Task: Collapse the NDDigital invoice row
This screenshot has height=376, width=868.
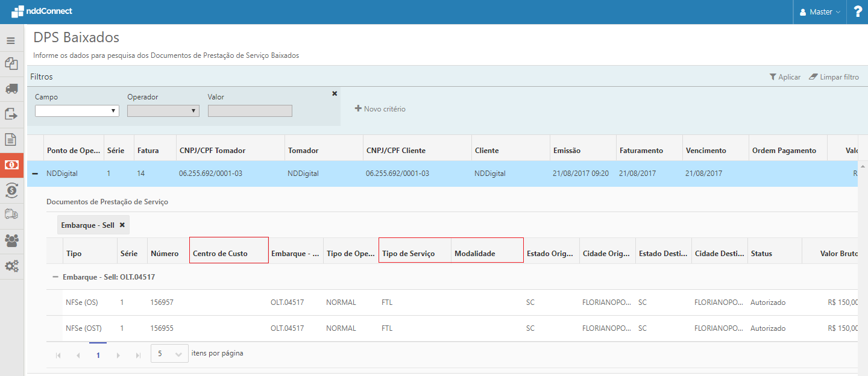Action: click(x=35, y=174)
